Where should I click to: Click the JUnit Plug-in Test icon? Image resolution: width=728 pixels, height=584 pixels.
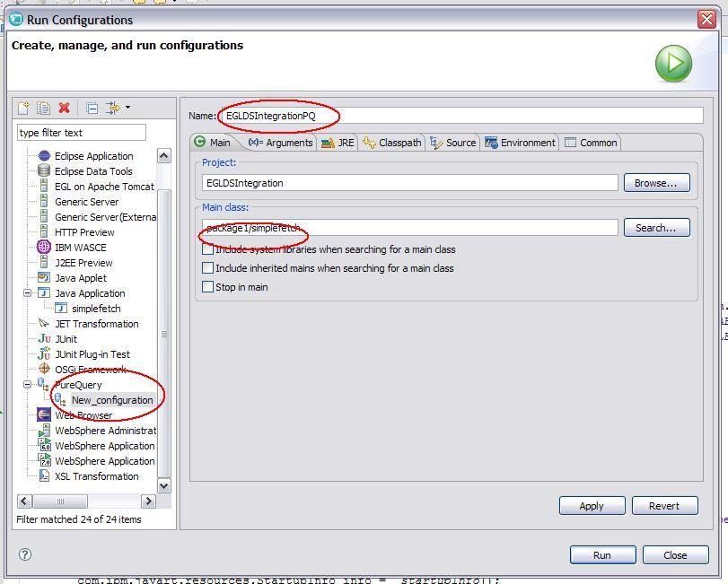pyautogui.click(x=44, y=354)
